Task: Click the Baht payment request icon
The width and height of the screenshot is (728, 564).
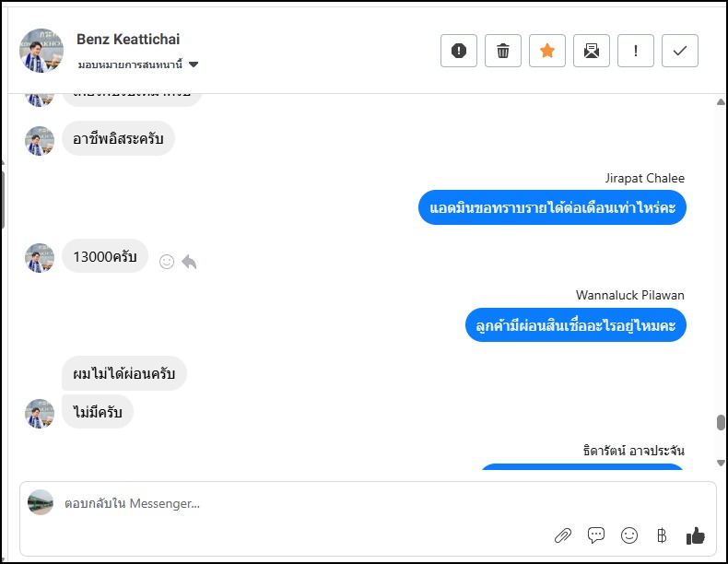Action: pos(662,535)
